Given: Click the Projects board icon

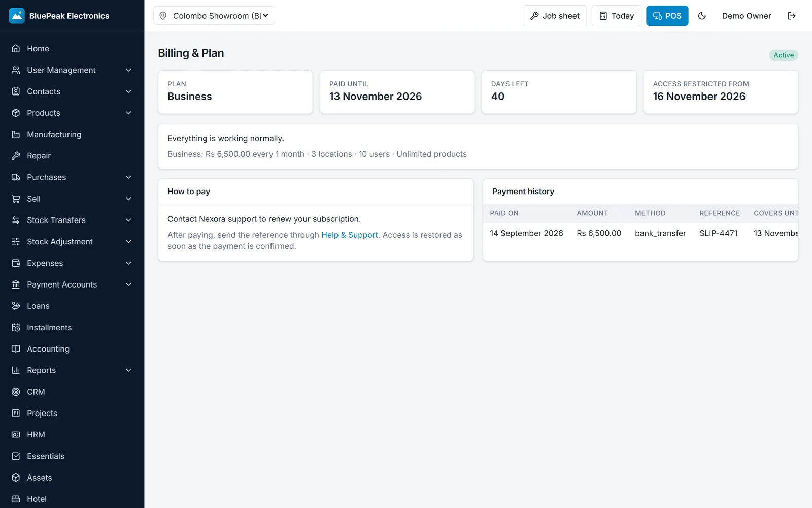Looking at the screenshot, I should point(16,413).
